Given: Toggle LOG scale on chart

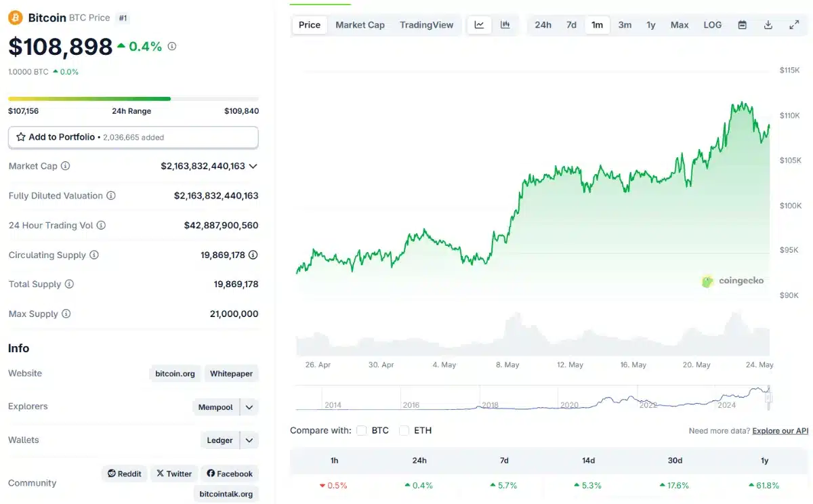Looking at the screenshot, I should pos(713,25).
